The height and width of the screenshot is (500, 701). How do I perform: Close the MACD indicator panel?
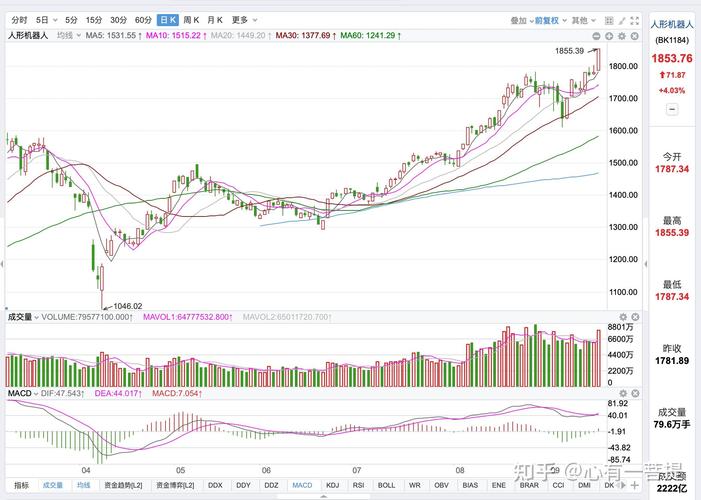click(x=634, y=394)
